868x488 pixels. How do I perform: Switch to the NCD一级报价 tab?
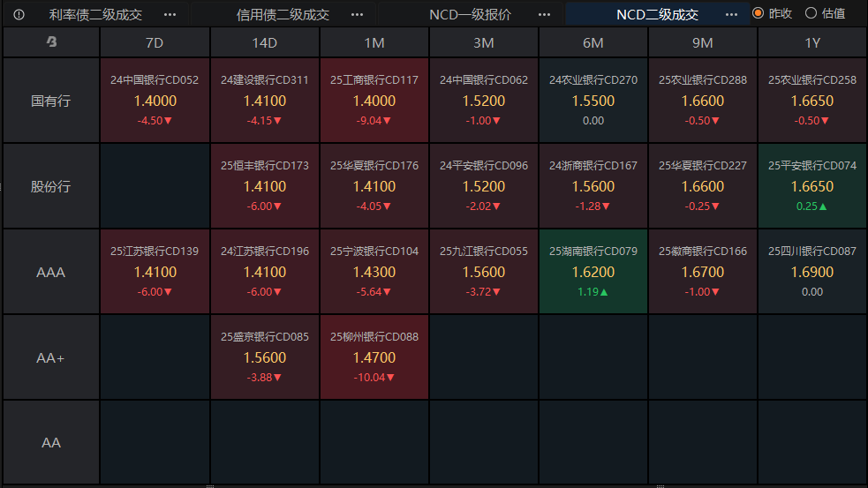click(x=470, y=14)
